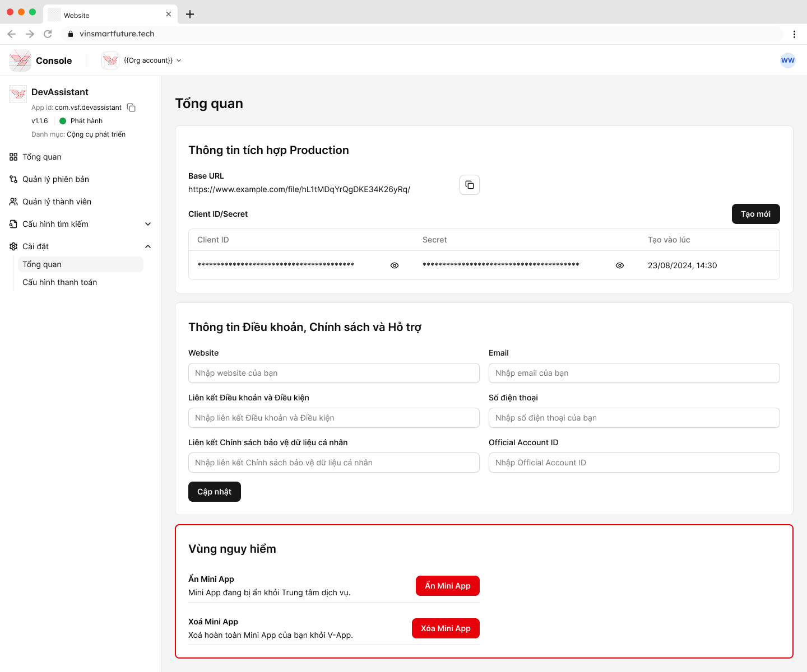Click the Quản lý phiên bản branch icon

coord(13,179)
